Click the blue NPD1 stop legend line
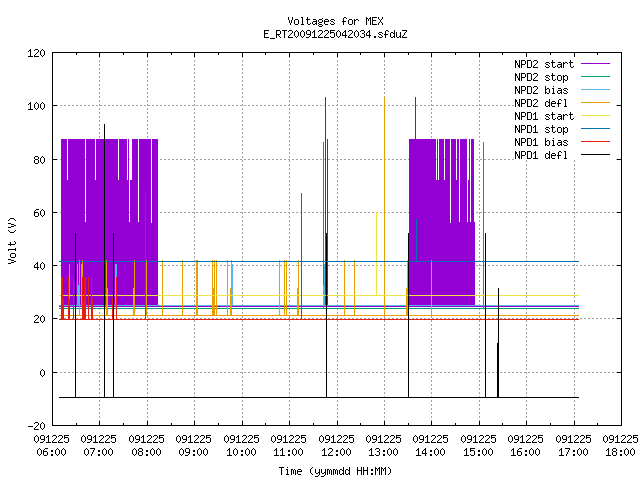 click(595, 129)
